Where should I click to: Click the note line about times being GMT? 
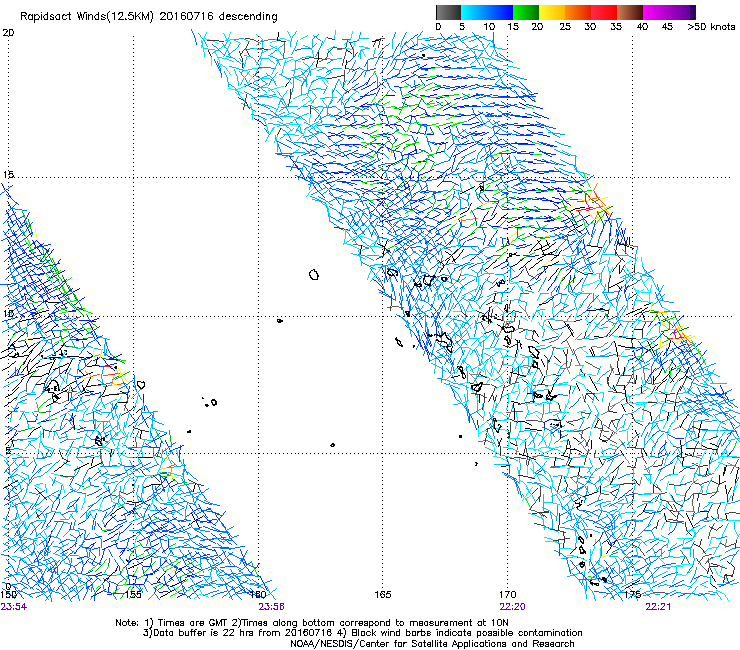[312, 623]
